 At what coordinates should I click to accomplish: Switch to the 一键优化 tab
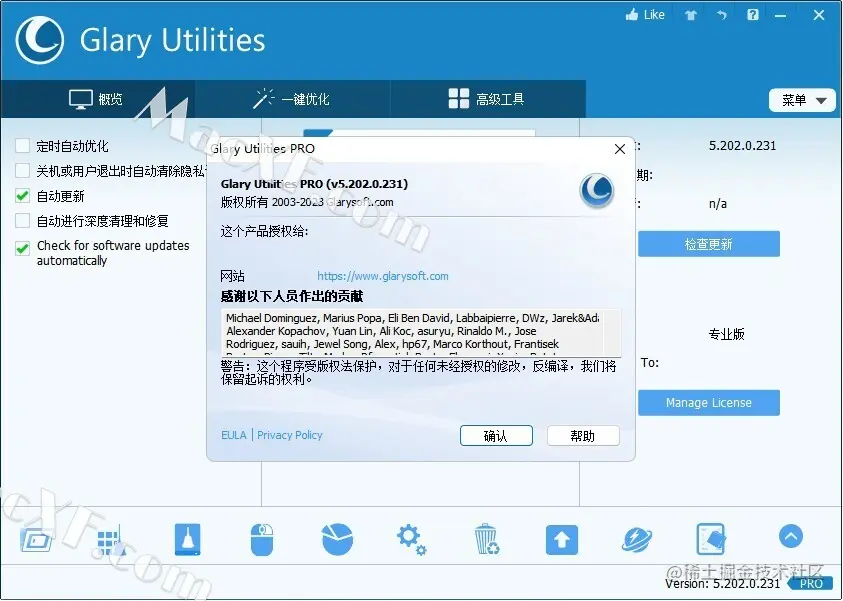(x=292, y=99)
